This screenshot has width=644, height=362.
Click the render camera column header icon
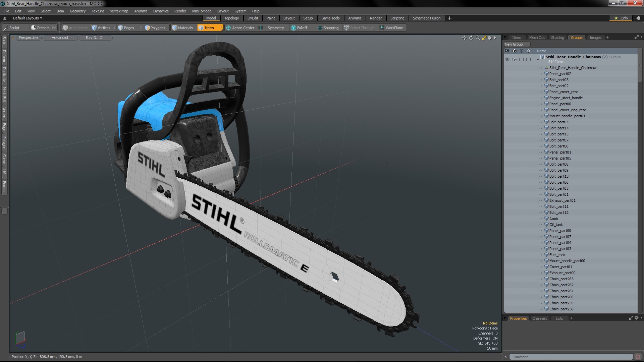point(514,51)
